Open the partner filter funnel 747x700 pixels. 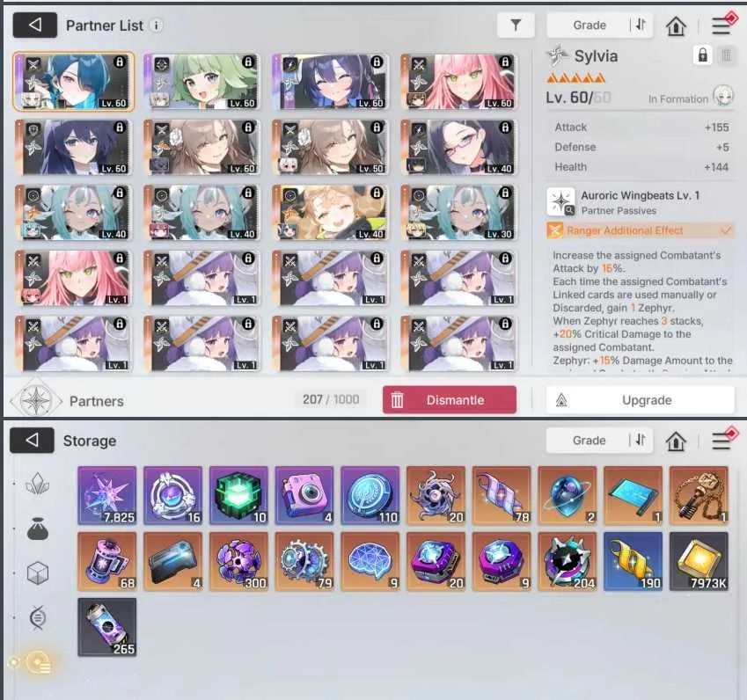click(516, 25)
